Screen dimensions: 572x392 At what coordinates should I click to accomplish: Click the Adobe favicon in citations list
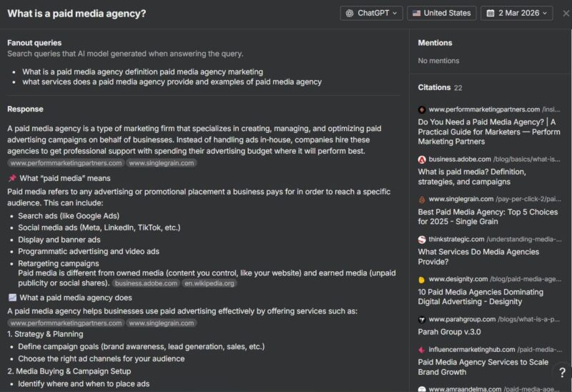click(x=422, y=160)
